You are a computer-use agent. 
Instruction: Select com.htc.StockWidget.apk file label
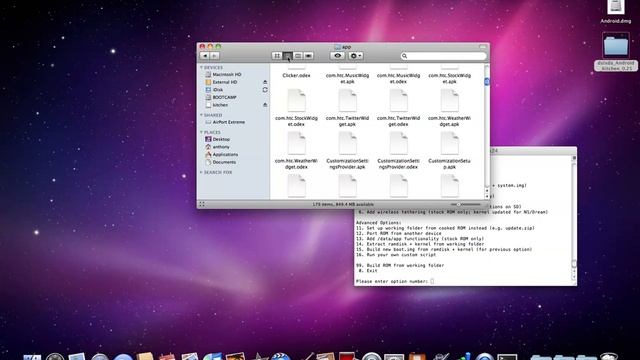(449, 78)
